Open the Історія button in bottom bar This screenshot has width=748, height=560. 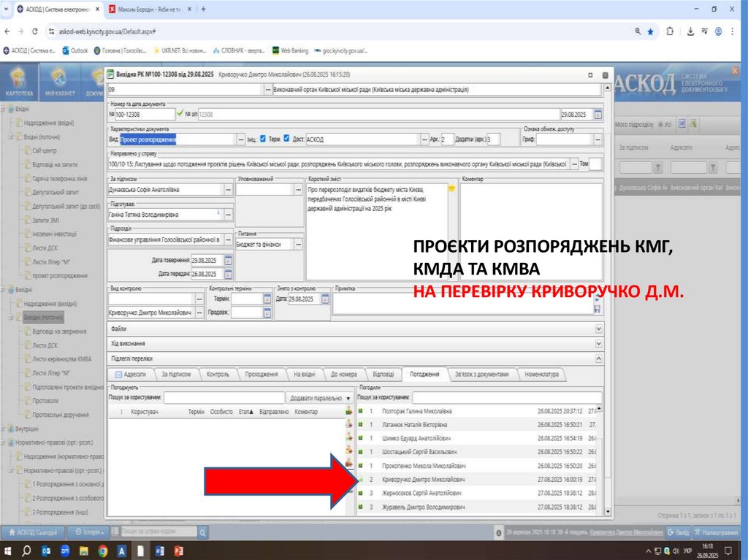(x=90, y=532)
